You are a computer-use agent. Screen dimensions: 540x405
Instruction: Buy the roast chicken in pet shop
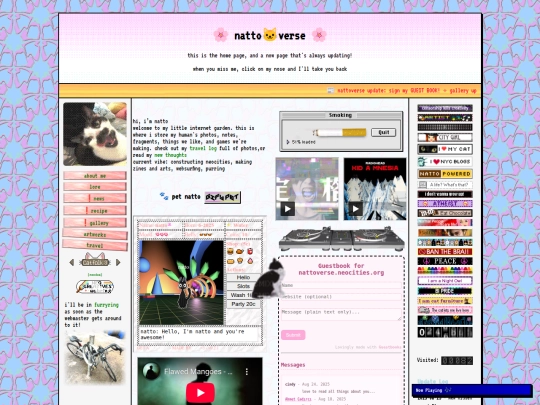(240, 251)
